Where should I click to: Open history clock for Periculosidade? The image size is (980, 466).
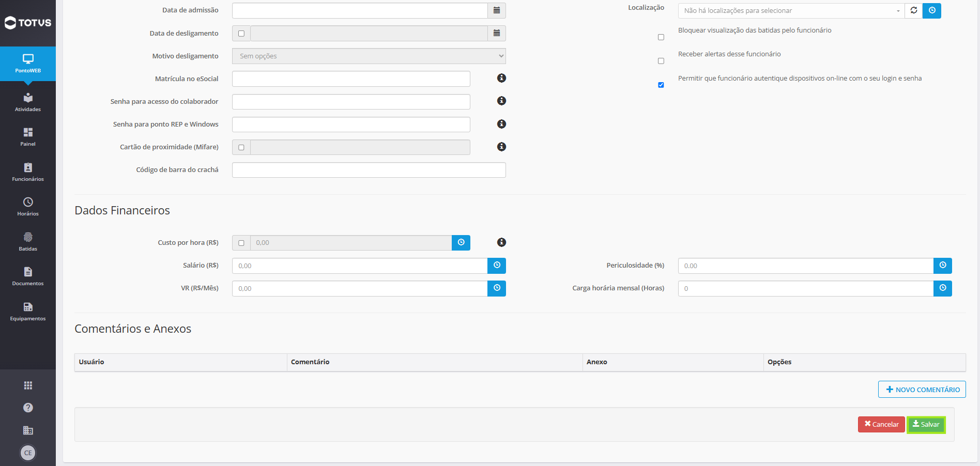[x=943, y=266]
